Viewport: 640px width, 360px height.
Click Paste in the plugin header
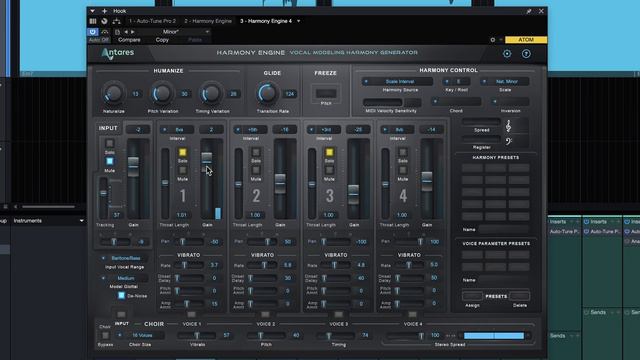[x=195, y=40]
